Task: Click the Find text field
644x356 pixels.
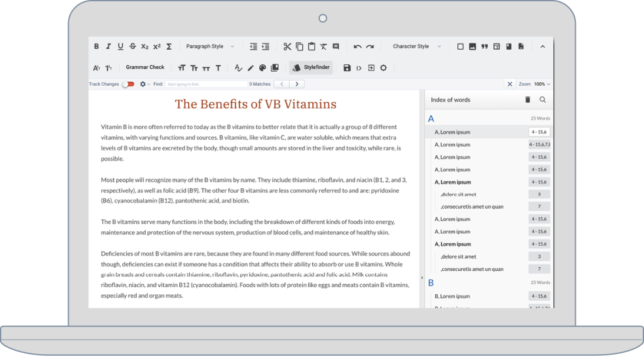Action: pyautogui.click(x=206, y=84)
